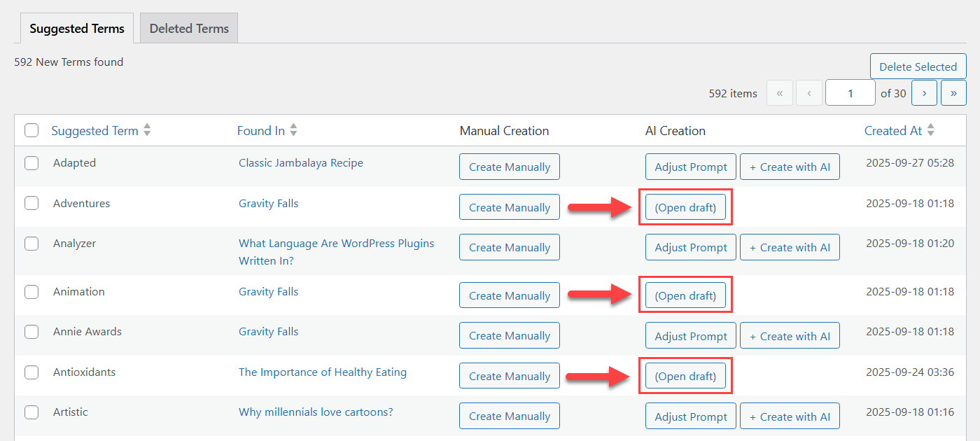Click sort arrows next to Found In

click(294, 130)
